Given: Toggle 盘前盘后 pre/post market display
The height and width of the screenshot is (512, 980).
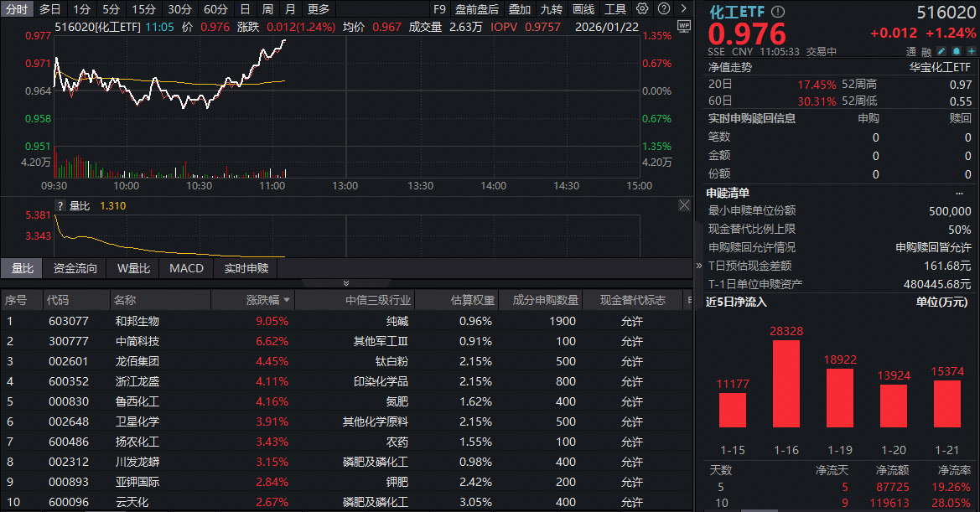Looking at the screenshot, I should [x=475, y=8].
